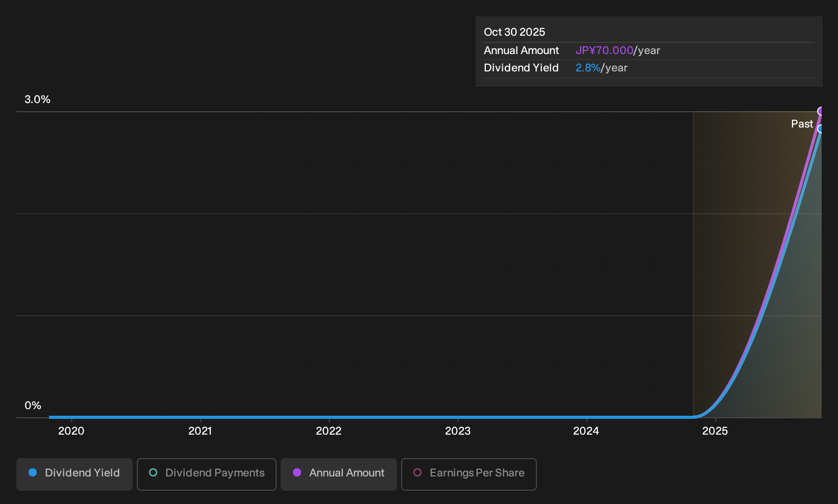This screenshot has width=838, height=504.
Task: Toggle the Annual Amount series
Action: [x=339, y=474]
